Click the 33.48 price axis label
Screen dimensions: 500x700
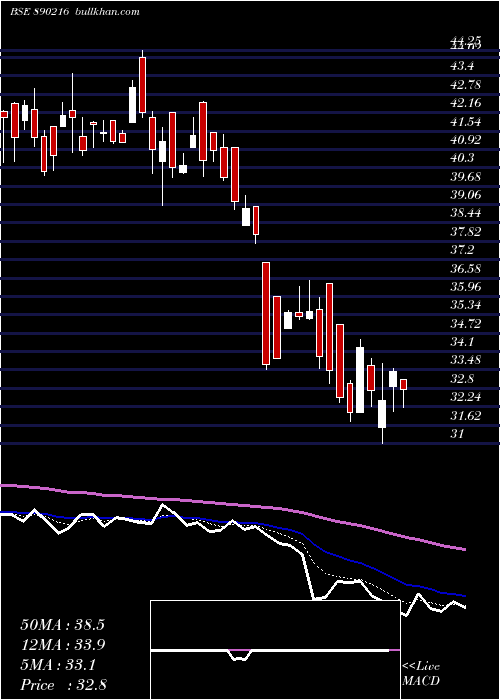click(x=466, y=360)
